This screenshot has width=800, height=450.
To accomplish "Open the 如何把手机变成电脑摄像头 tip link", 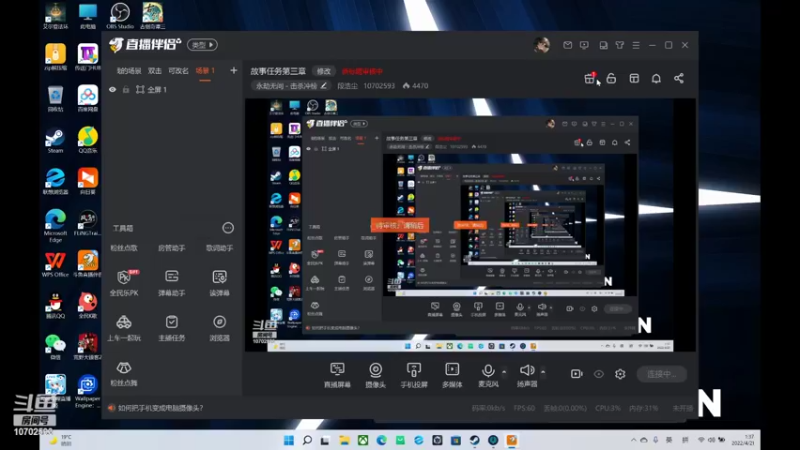I will click(x=160, y=408).
